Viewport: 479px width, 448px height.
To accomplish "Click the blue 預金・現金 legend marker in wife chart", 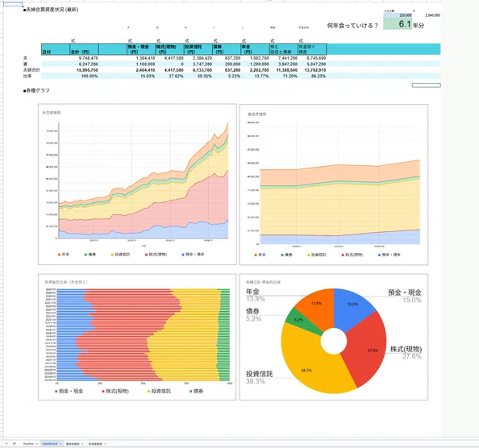I will click(380, 255).
